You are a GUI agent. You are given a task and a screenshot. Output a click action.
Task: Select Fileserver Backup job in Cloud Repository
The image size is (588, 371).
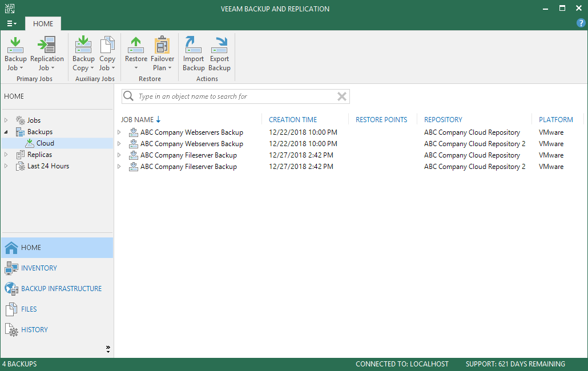click(188, 155)
